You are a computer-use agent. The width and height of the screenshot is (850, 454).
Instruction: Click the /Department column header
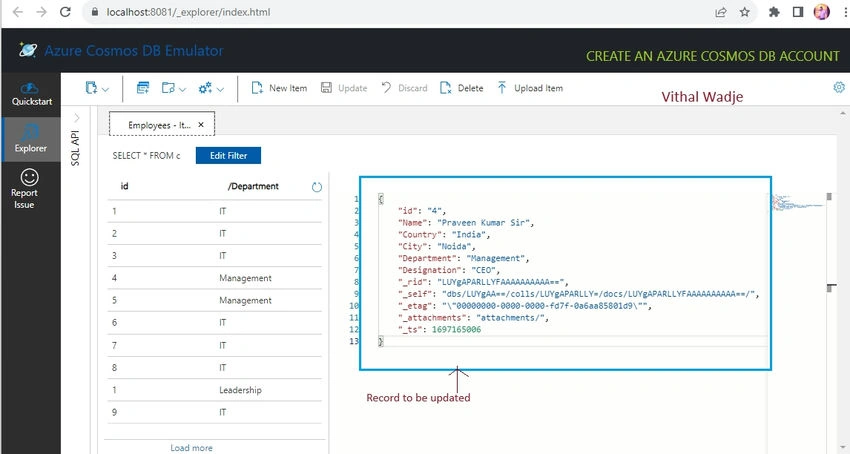[253, 186]
